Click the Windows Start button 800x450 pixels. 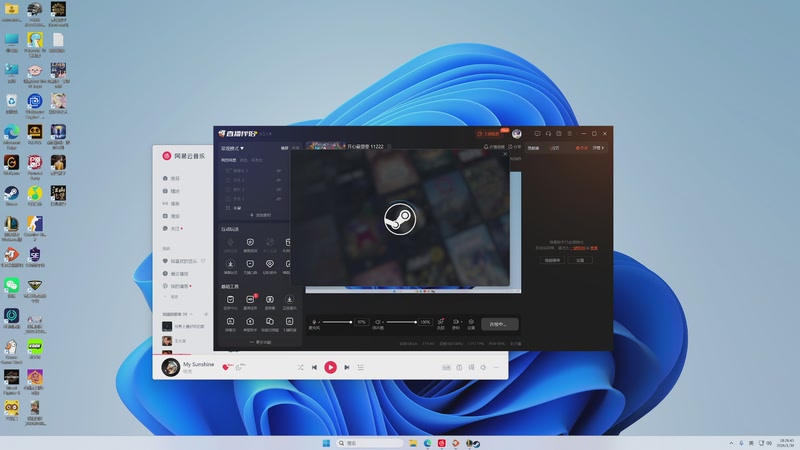click(x=327, y=443)
